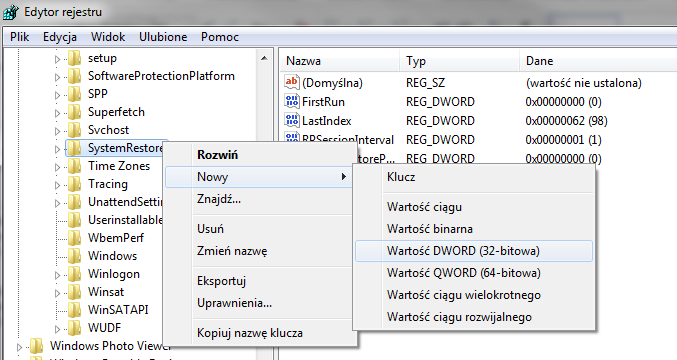677x360 pixels.
Task: Click the Time Zones folder icon
Action: [75, 166]
